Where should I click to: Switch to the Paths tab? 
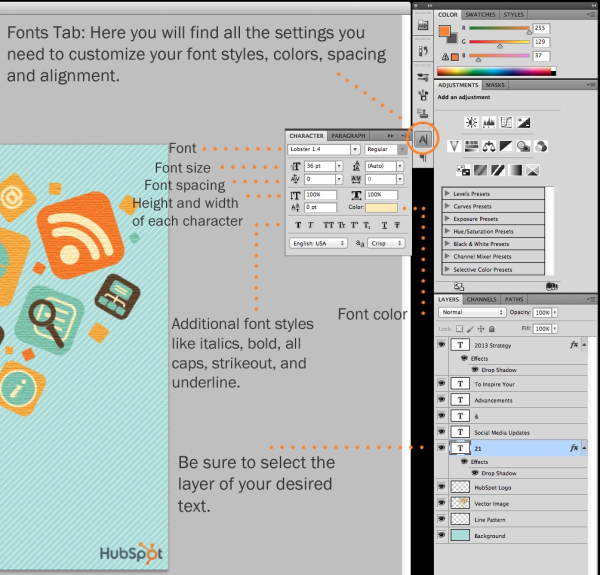pos(514,299)
